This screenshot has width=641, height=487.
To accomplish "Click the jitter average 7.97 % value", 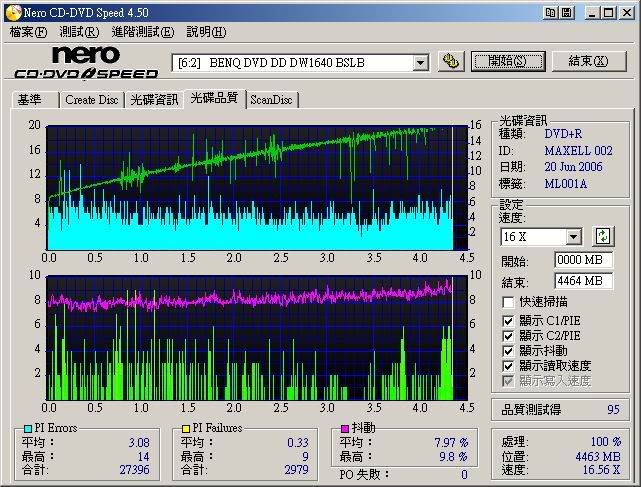I will tap(451, 442).
